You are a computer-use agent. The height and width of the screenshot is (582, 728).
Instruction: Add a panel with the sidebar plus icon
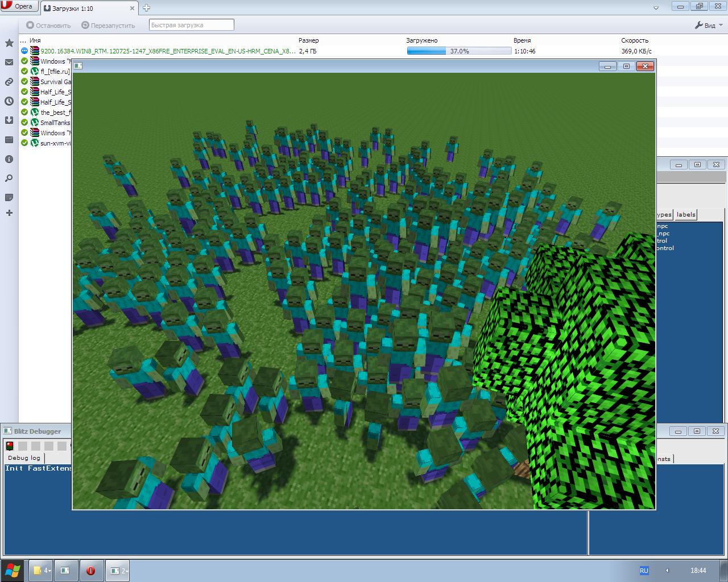coord(9,213)
